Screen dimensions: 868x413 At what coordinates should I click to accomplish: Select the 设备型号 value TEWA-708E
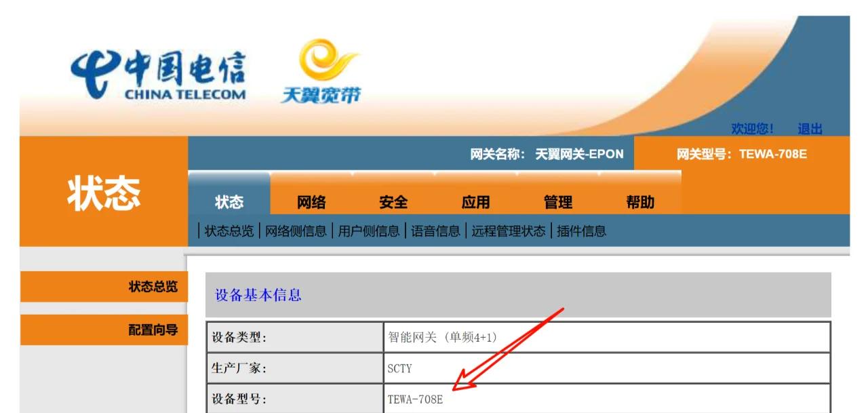pos(416,399)
